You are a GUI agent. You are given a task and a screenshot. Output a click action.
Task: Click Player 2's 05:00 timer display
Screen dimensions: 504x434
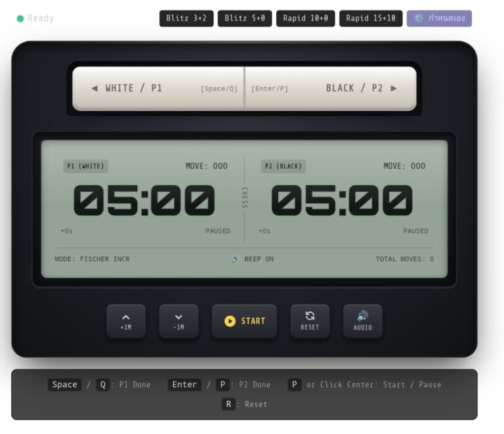click(x=342, y=200)
